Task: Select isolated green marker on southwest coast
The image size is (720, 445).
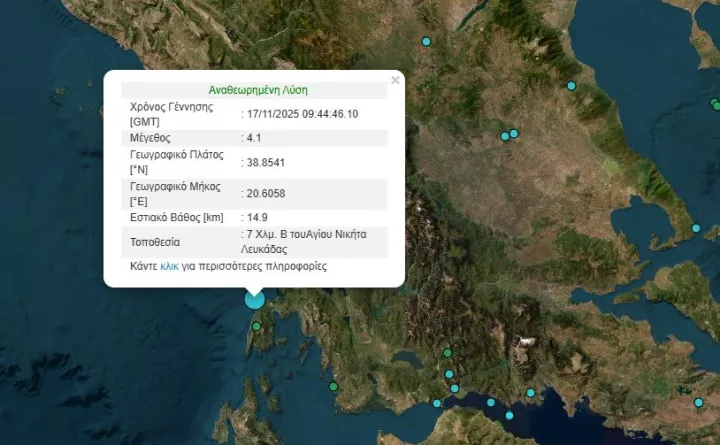Action: point(334,387)
